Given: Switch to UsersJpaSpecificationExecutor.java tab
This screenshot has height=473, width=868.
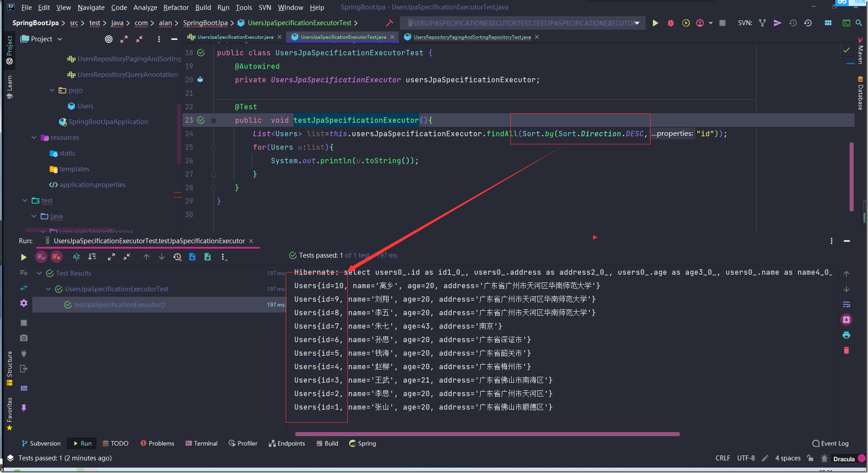Looking at the screenshot, I should pos(235,37).
